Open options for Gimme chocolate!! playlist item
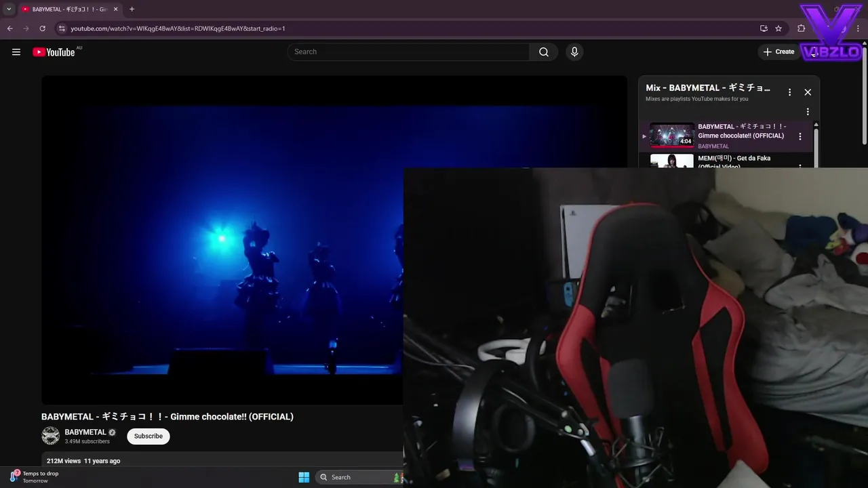This screenshot has width=868, height=488. coord(800,136)
